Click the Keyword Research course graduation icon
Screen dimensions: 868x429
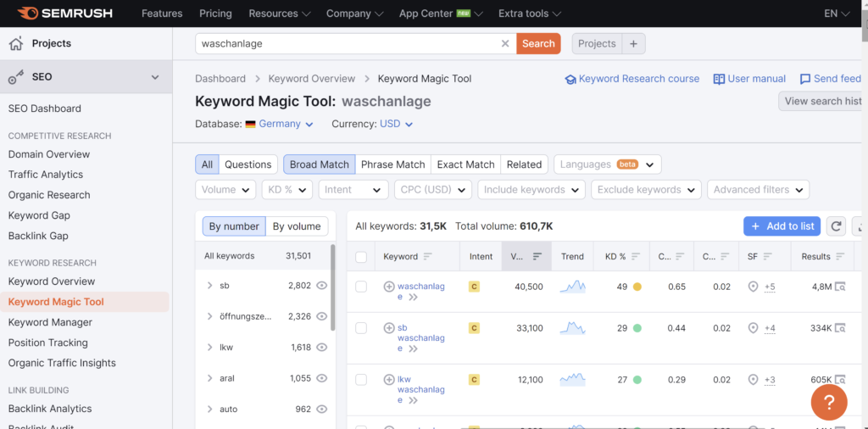570,79
